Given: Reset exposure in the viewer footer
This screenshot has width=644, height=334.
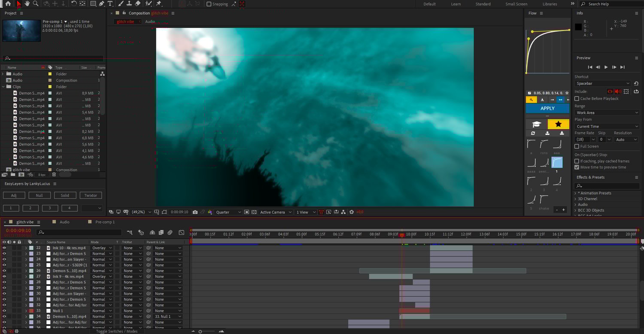Looking at the screenshot, I should pyautogui.click(x=352, y=212).
